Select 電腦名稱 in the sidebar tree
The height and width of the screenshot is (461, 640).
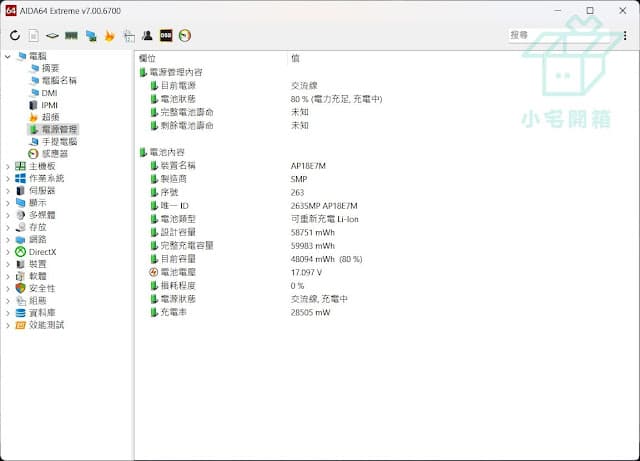click(x=53, y=80)
